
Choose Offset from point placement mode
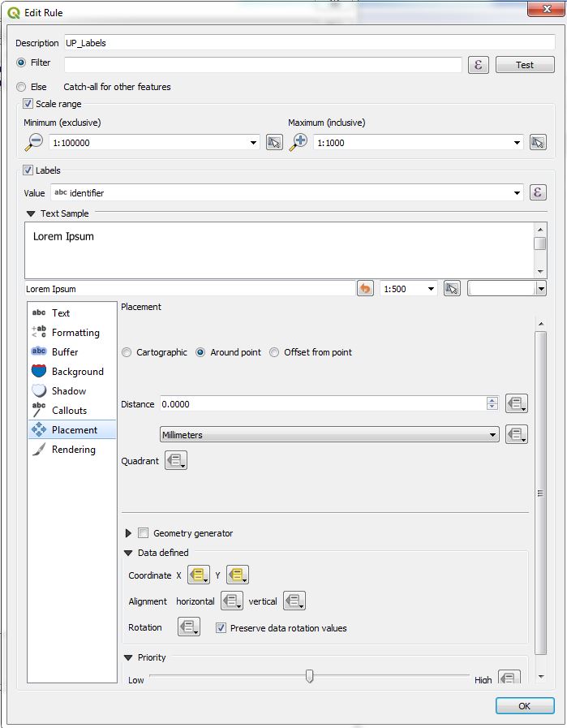point(274,352)
